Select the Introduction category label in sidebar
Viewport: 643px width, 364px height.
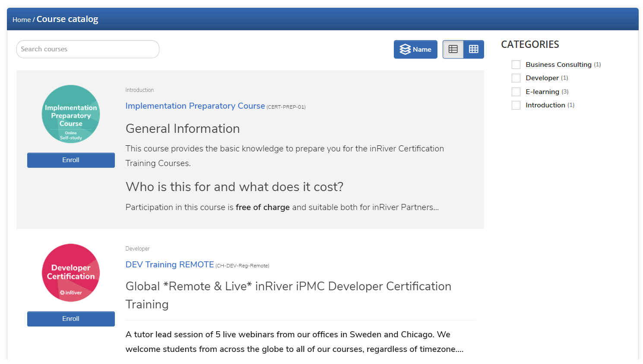pyautogui.click(x=545, y=105)
